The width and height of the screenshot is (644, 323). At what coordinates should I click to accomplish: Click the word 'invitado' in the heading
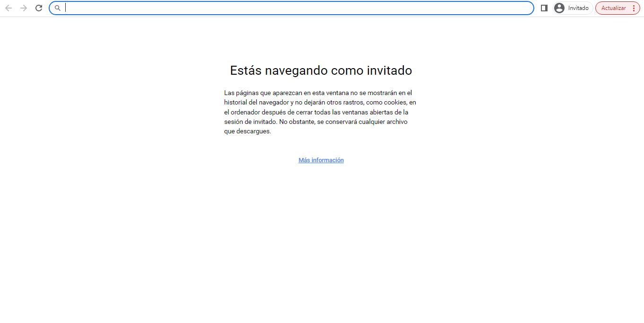point(389,70)
